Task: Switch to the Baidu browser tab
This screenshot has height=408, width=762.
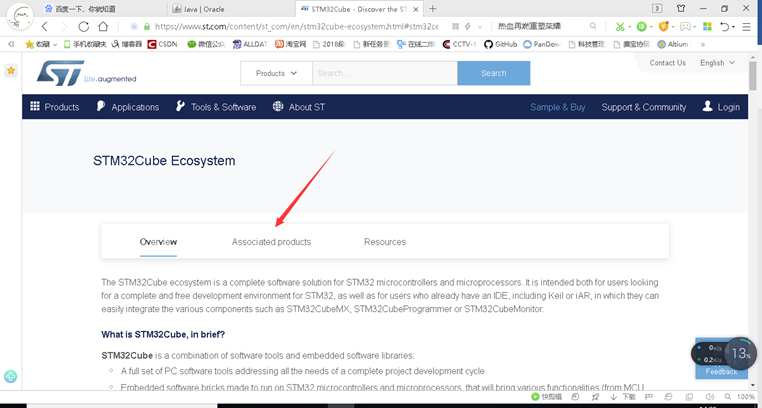Action: pyautogui.click(x=104, y=9)
